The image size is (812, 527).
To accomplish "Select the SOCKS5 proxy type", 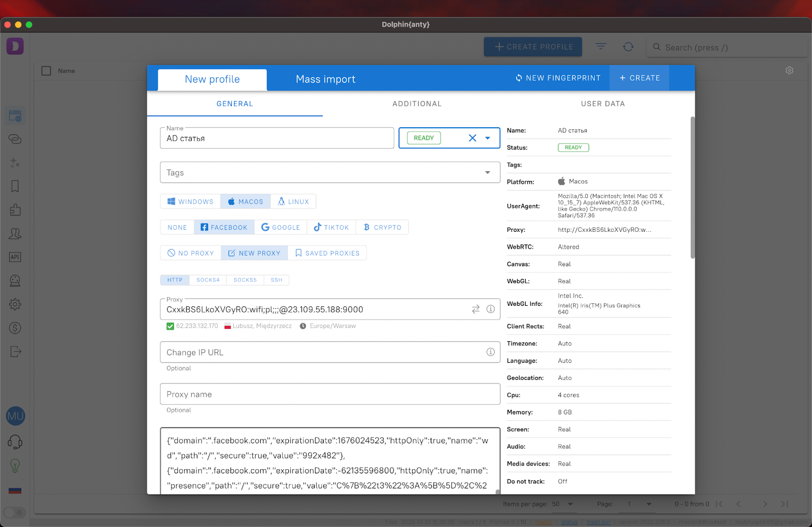I will pos(245,280).
